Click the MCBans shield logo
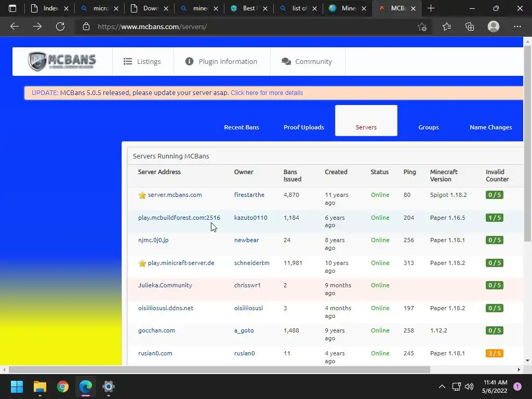This screenshot has height=399, width=532. click(62, 61)
